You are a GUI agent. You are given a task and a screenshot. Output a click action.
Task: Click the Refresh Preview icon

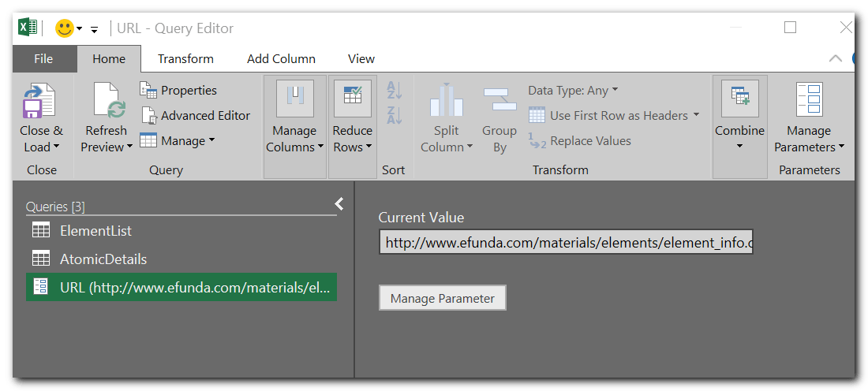(109, 100)
